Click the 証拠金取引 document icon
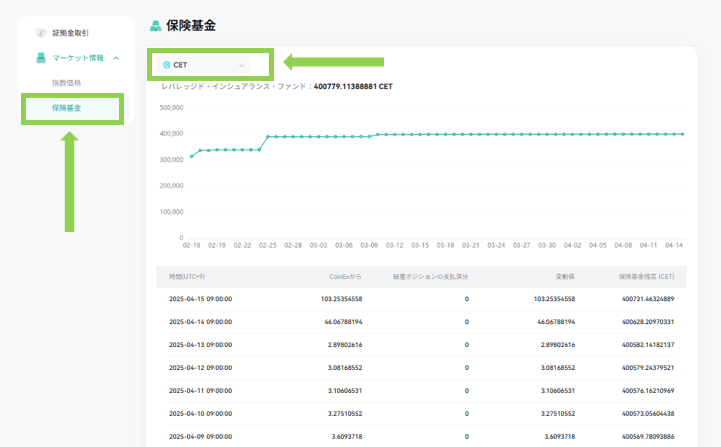This screenshot has height=447, width=721. [x=41, y=33]
